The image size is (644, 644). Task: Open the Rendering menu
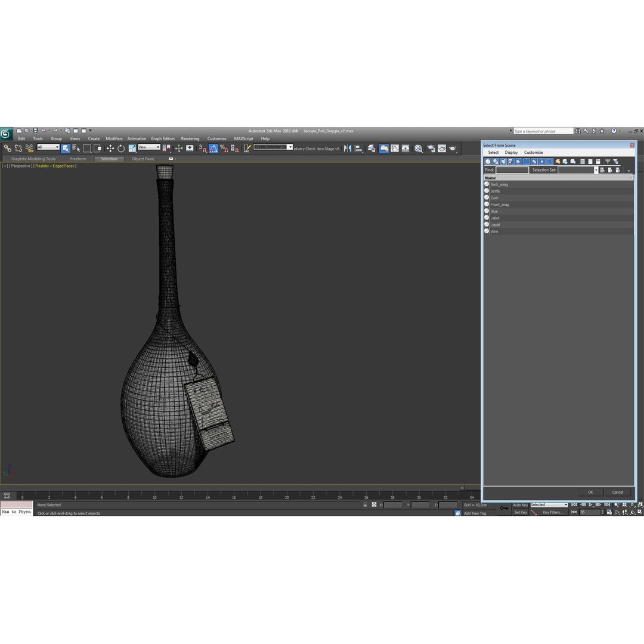point(190,139)
